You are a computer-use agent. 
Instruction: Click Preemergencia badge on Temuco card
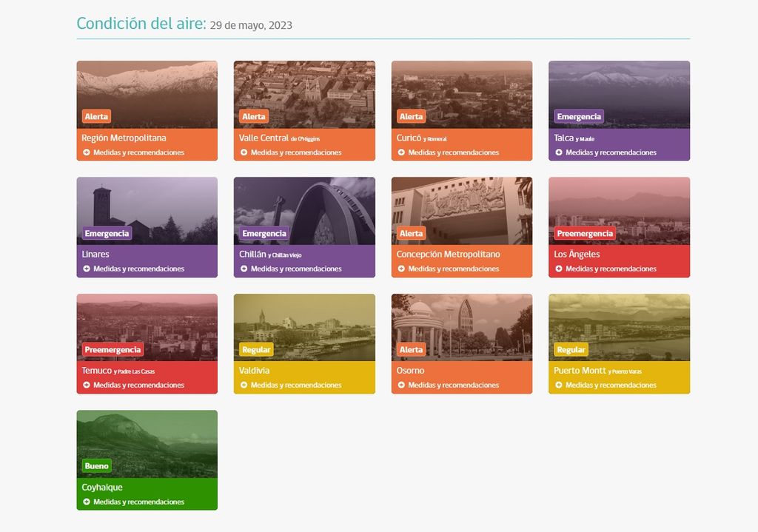click(113, 349)
